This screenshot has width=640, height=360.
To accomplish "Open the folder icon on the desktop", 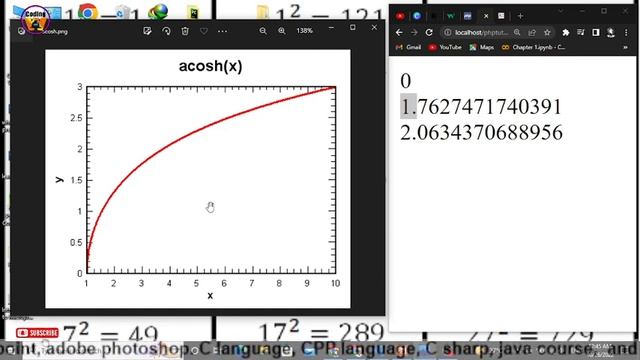I will (x=263, y=12).
